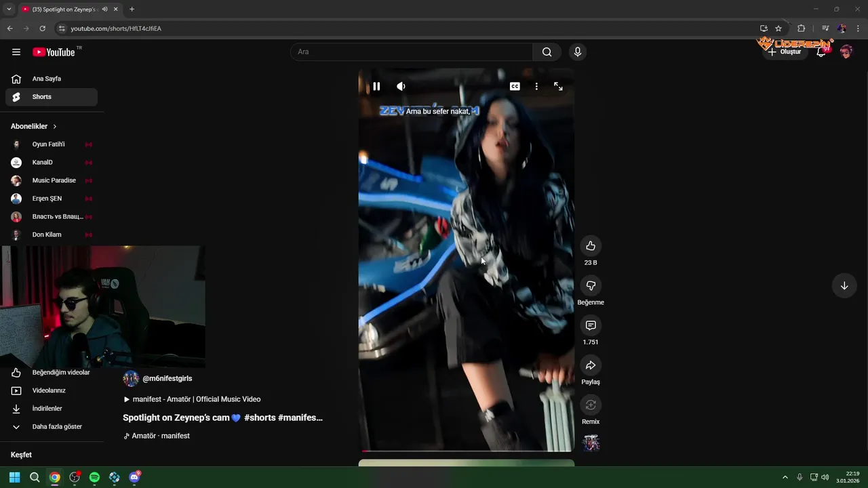
Task: Open KanalD subscription
Action: point(52,163)
